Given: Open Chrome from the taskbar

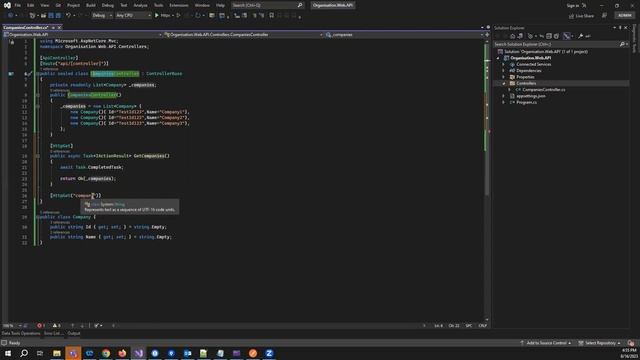Looking at the screenshot, I should [106, 353].
